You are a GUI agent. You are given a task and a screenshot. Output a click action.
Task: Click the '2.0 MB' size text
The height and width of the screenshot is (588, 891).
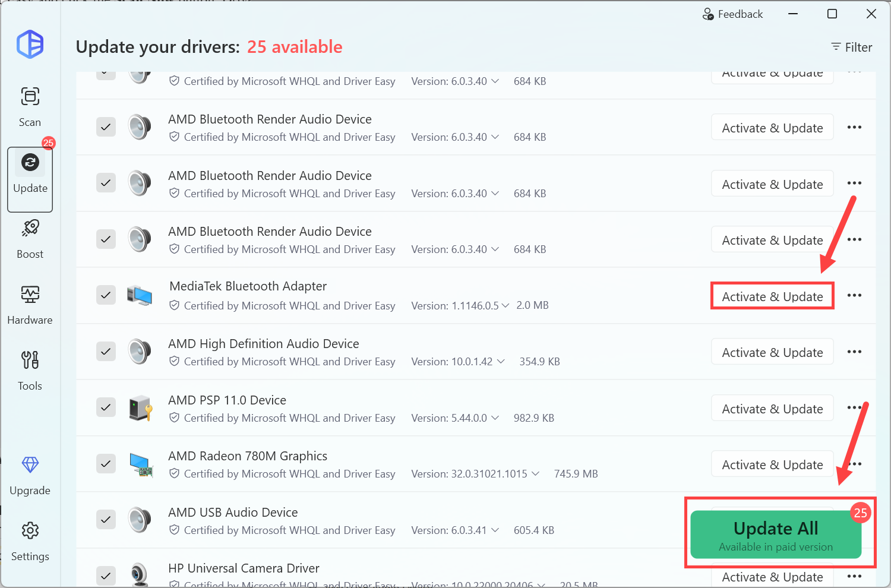tap(532, 305)
